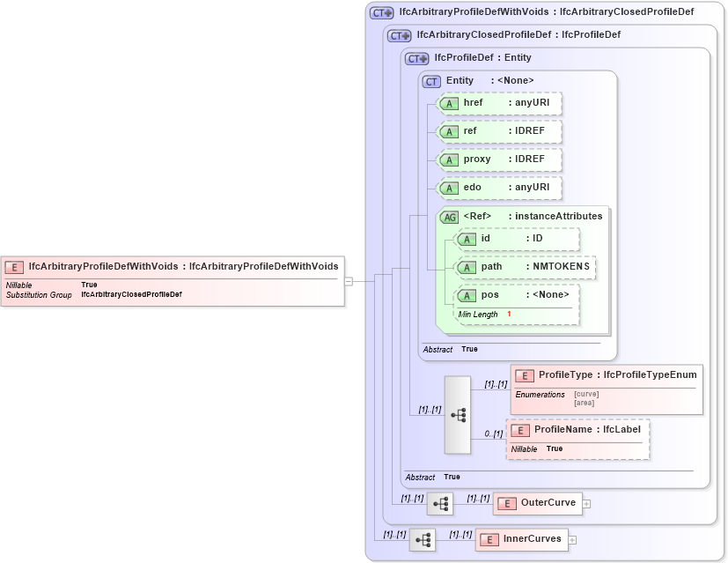Click the E icon of ProfileName
This screenshot has height=563, width=728.
518,431
